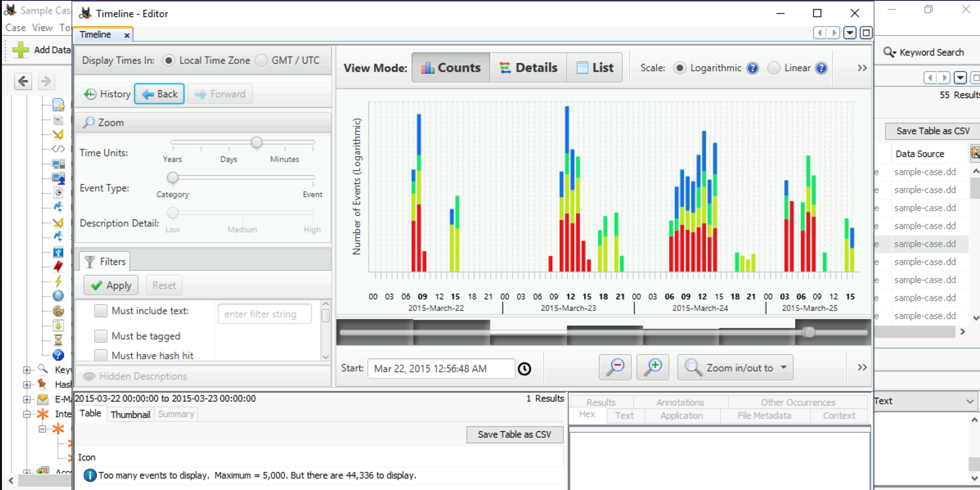Image resolution: width=980 pixels, height=490 pixels.
Task: Click the Time Units slider handle
Action: point(257,142)
